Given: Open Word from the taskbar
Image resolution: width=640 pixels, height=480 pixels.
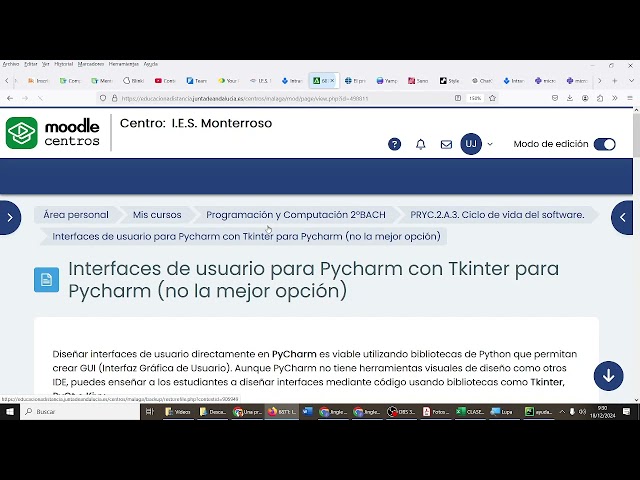Looking at the screenshot, I should pyautogui.click(x=308, y=412).
